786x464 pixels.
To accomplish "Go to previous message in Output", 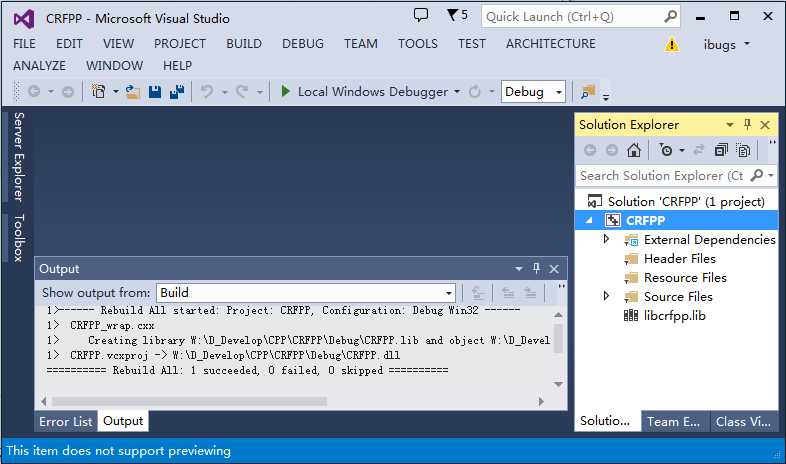I will pos(508,293).
